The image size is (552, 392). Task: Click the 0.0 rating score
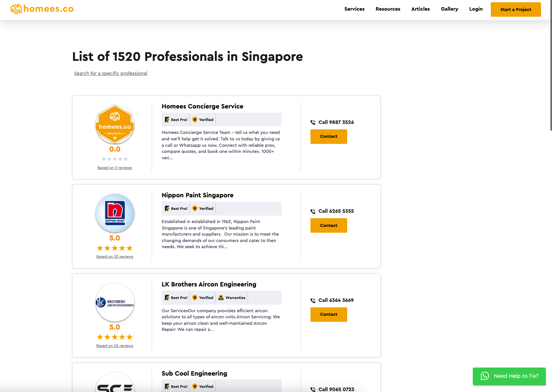(115, 149)
